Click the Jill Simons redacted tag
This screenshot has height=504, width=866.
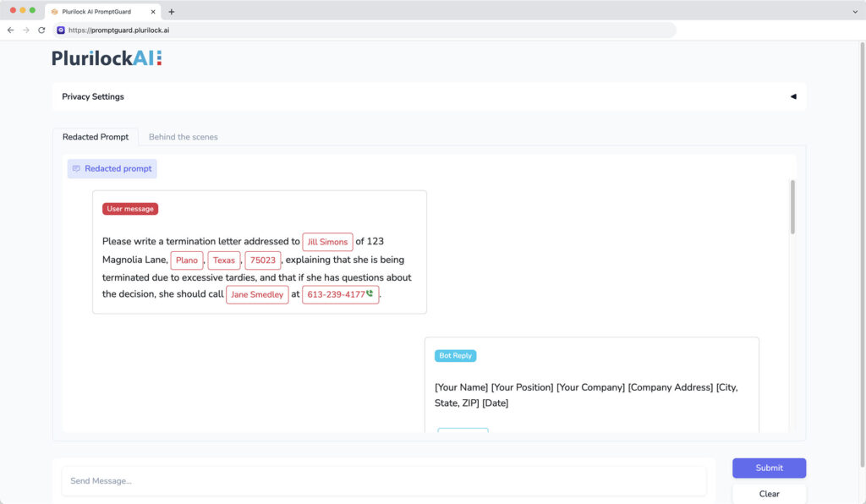327,242
